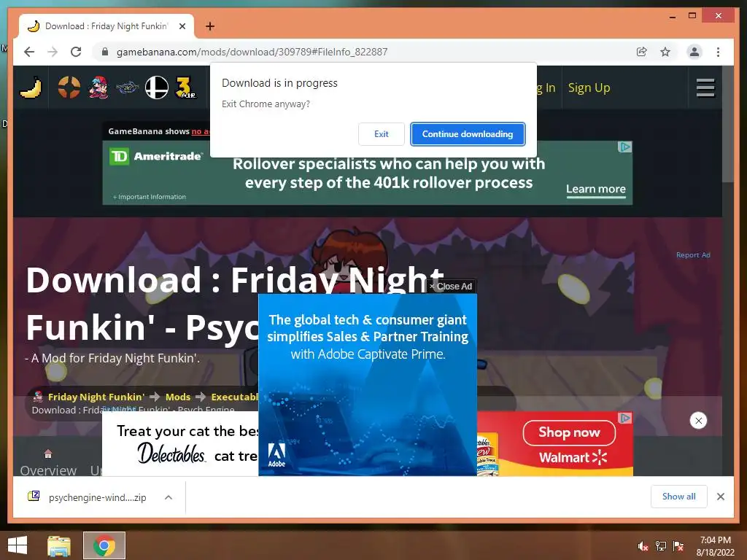Click Report Ad link

693,255
